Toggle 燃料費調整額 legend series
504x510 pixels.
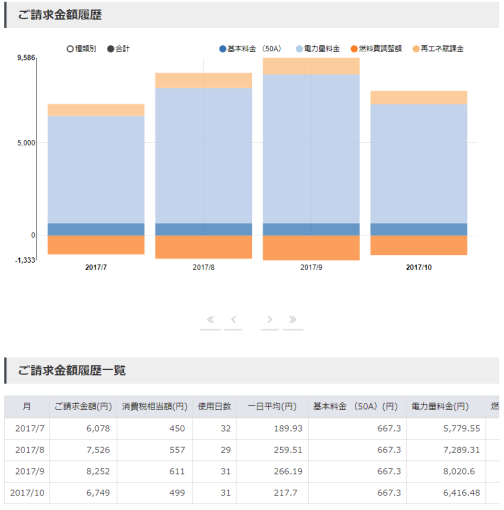(x=376, y=49)
